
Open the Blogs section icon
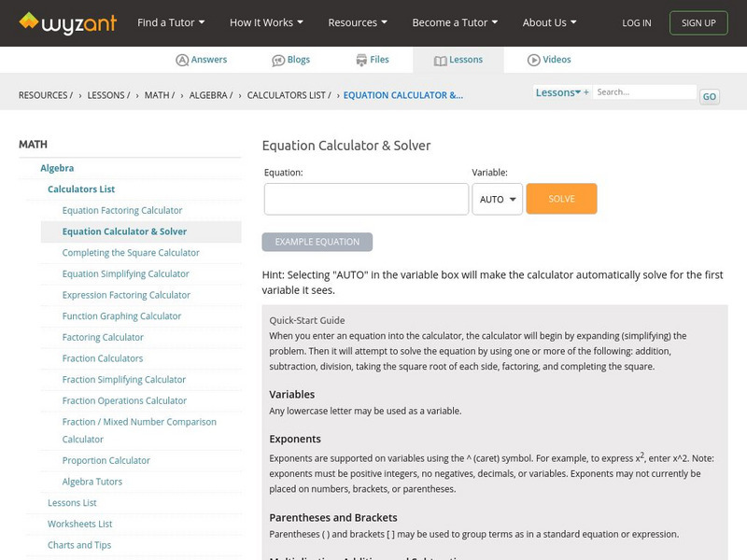point(278,60)
